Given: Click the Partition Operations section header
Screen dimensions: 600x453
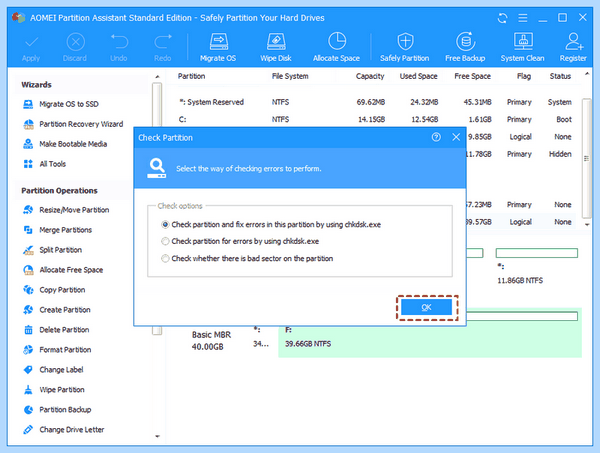Looking at the screenshot, I should click(59, 191).
